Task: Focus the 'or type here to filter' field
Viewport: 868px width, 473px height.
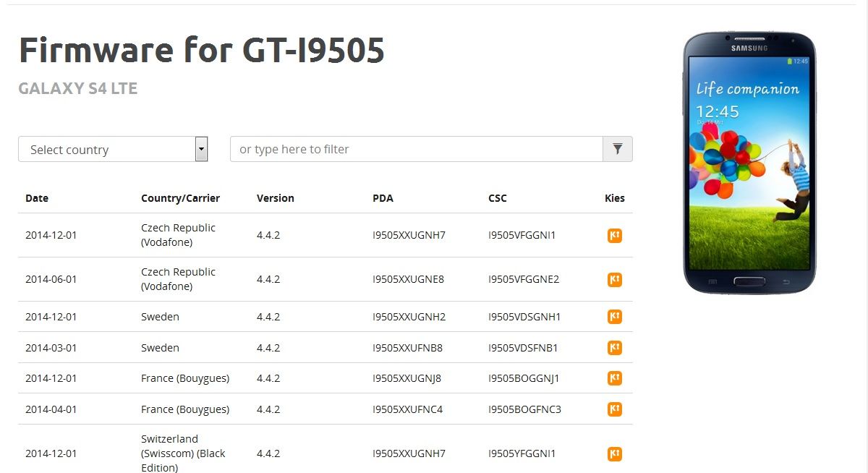Action: tap(417, 149)
